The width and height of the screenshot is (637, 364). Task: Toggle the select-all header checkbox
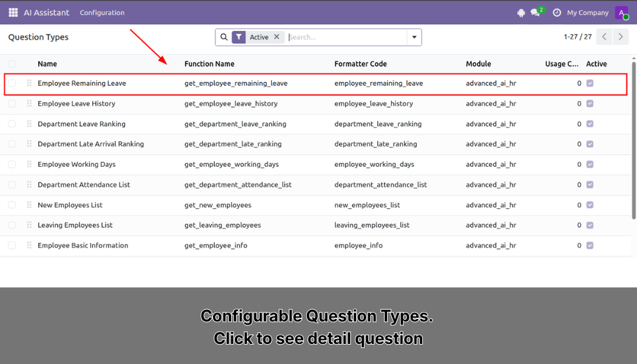[12, 64]
